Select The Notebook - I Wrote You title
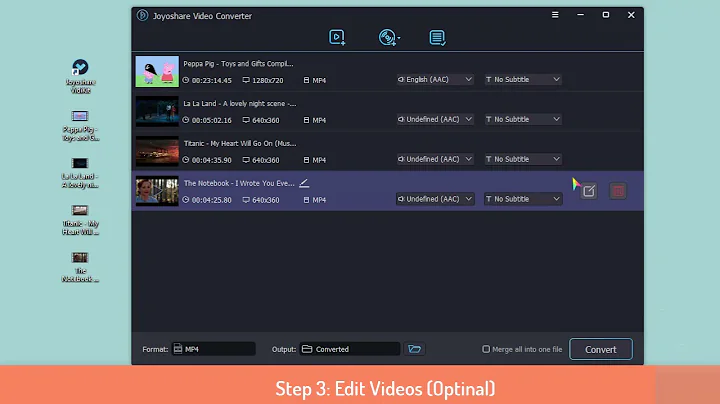 point(239,183)
